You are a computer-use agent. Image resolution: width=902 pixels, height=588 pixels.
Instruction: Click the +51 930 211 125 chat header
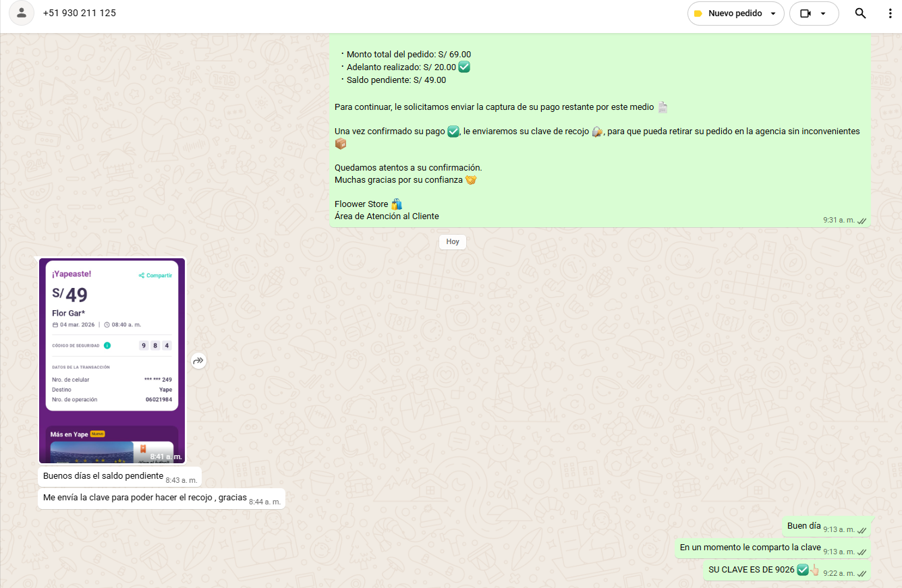point(79,13)
